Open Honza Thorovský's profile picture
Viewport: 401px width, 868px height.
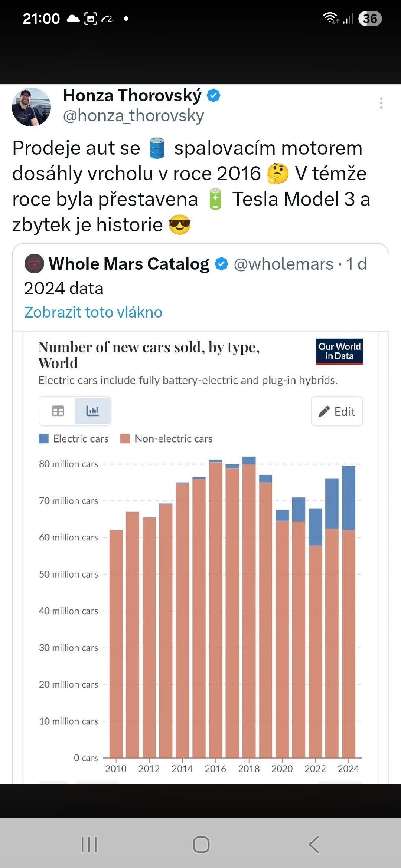(31, 107)
